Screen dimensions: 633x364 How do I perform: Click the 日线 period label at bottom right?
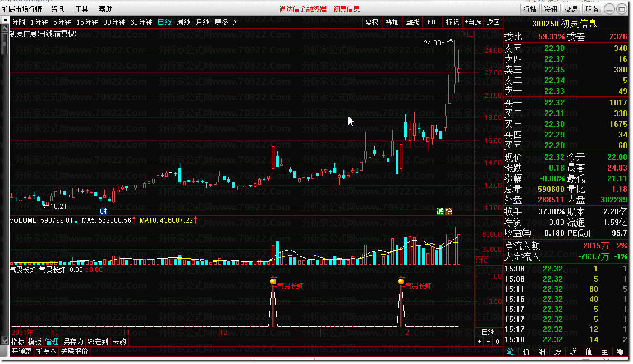(x=488, y=332)
